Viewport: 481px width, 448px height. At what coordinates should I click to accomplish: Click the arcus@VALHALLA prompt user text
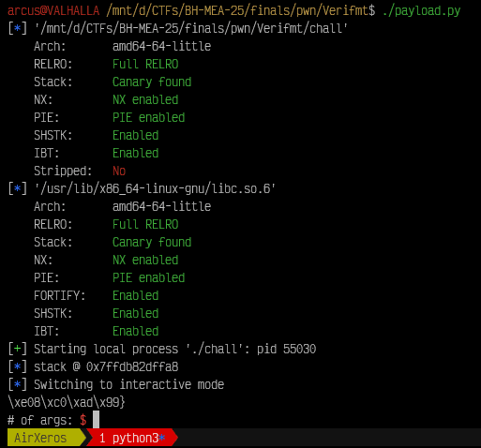click(x=53, y=11)
